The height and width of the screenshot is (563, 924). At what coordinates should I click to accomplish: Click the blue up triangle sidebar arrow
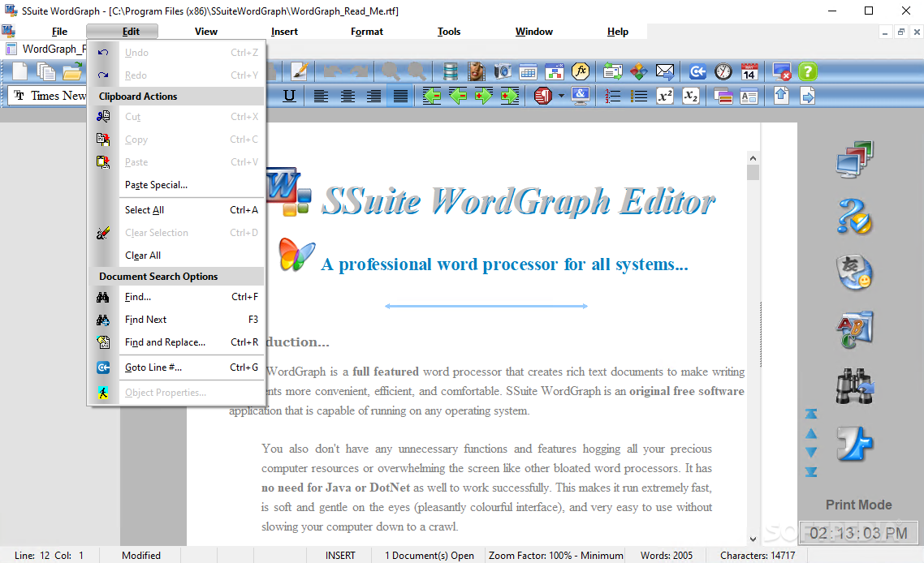point(811,433)
